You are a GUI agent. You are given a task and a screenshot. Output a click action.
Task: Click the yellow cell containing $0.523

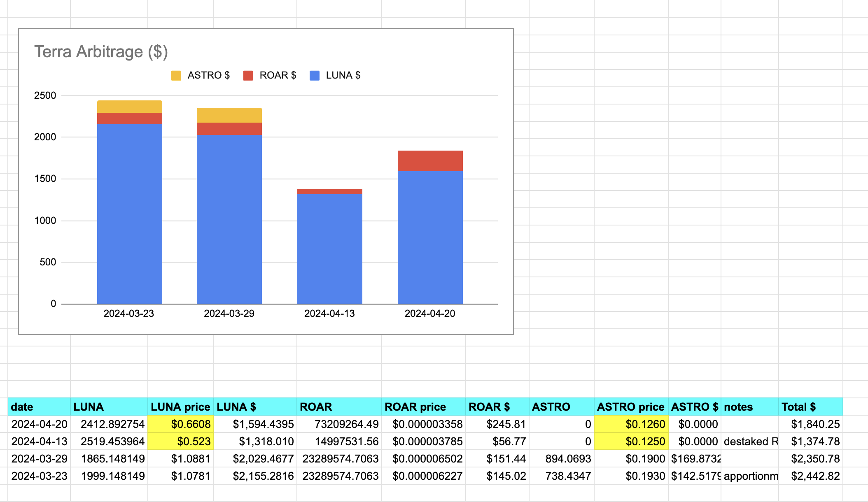180,442
